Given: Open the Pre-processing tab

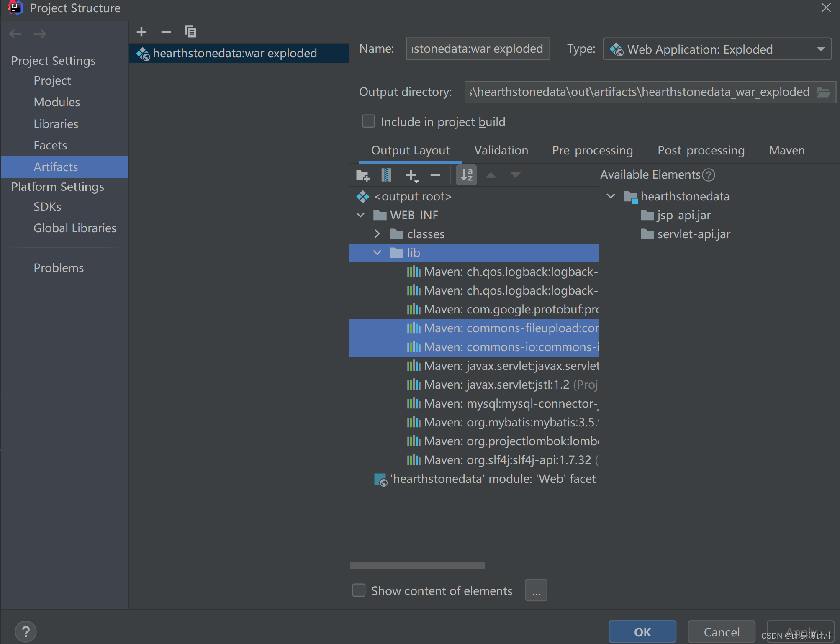Looking at the screenshot, I should click(592, 151).
